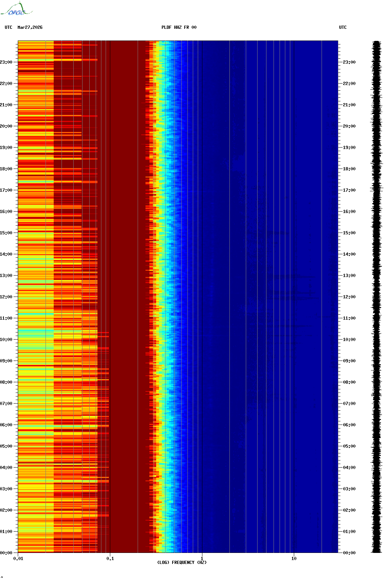The width and height of the screenshot is (392, 581).
Task: Click 12:00 on the left time axis
Action: pos(6,297)
